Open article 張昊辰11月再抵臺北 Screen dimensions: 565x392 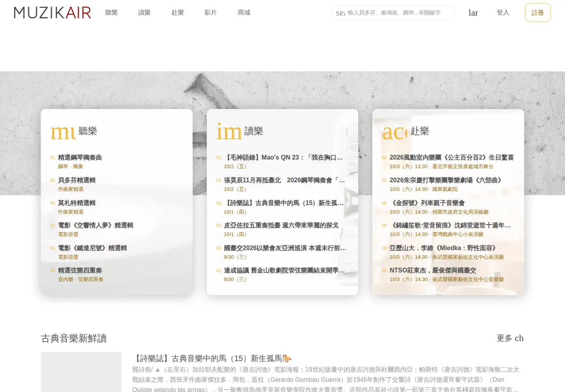pyautogui.click(x=284, y=180)
